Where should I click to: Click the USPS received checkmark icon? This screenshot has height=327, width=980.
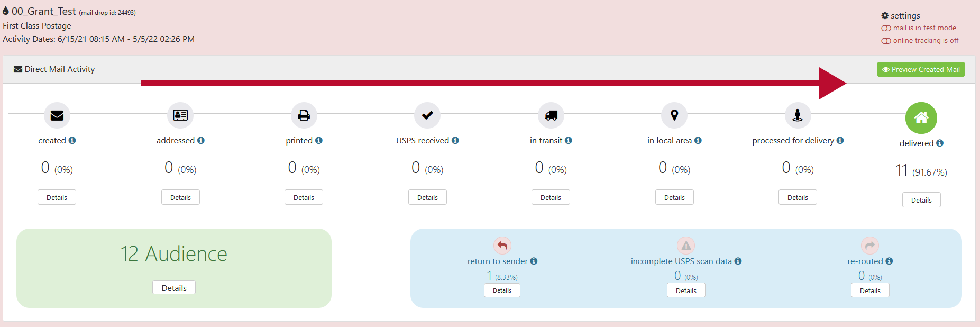pyautogui.click(x=427, y=115)
